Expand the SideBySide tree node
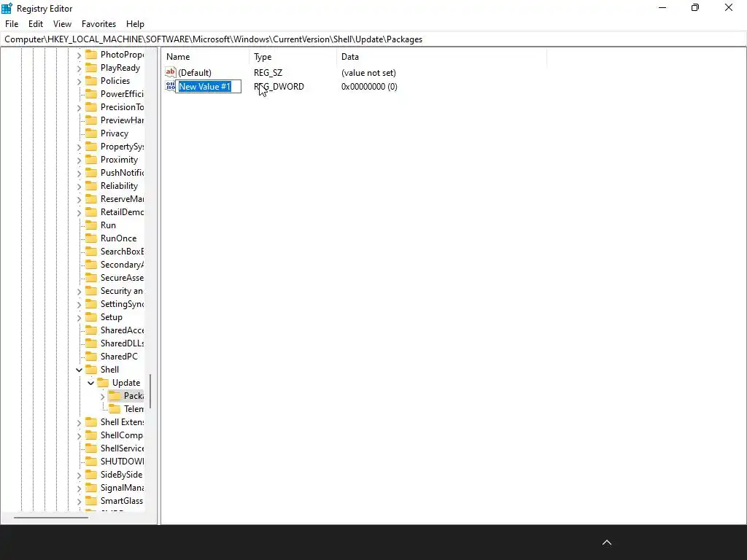Screen dimensions: 747x560 [x=79, y=475]
